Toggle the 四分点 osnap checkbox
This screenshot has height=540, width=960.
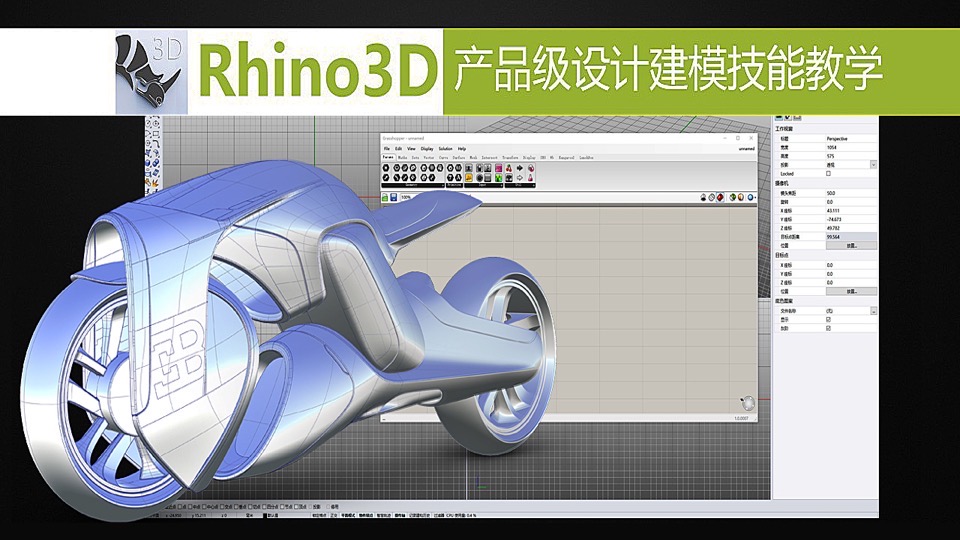tap(264, 506)
